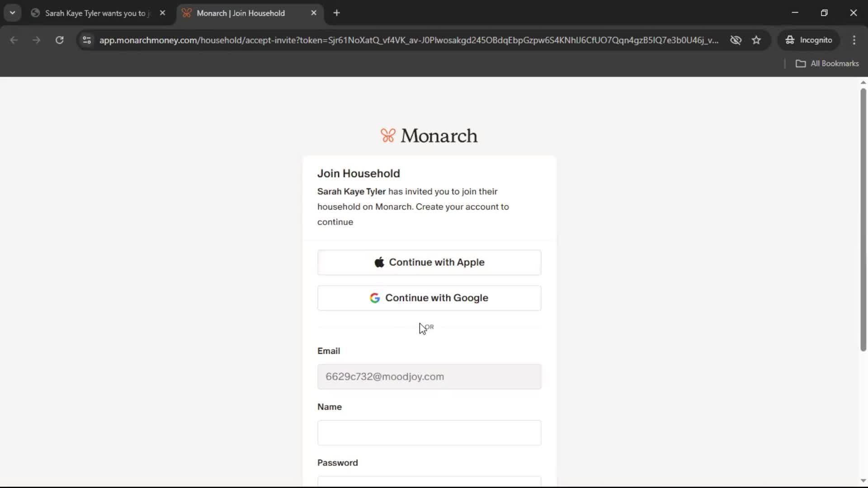
Task: Go back to the previous page
Action: (x=14, y=40)
